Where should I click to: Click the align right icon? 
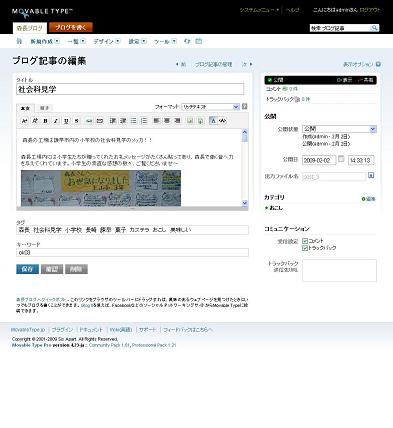pyautogui.click(x=177, y=121)
